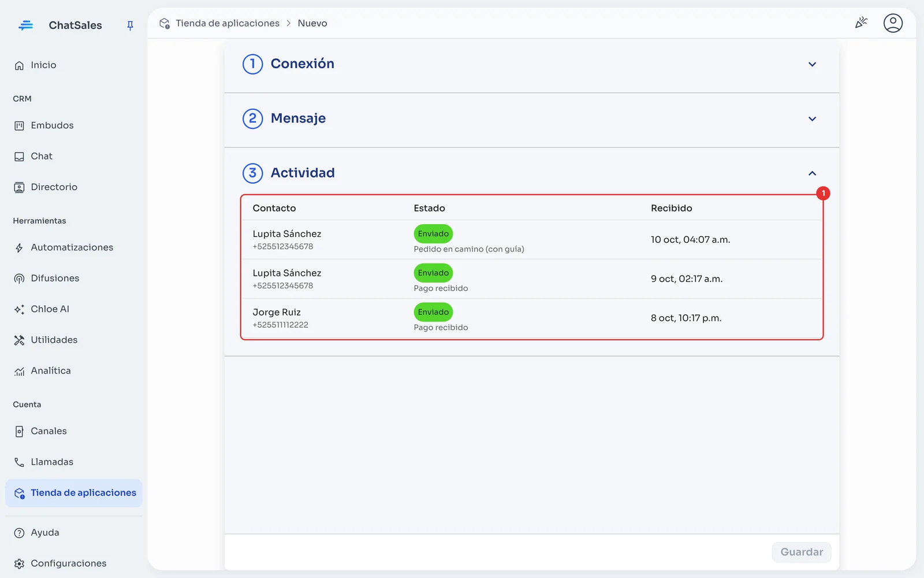Pin the sidebar with the pin icon
Viewport: 924px width, 578px height.
coord(130,25)
